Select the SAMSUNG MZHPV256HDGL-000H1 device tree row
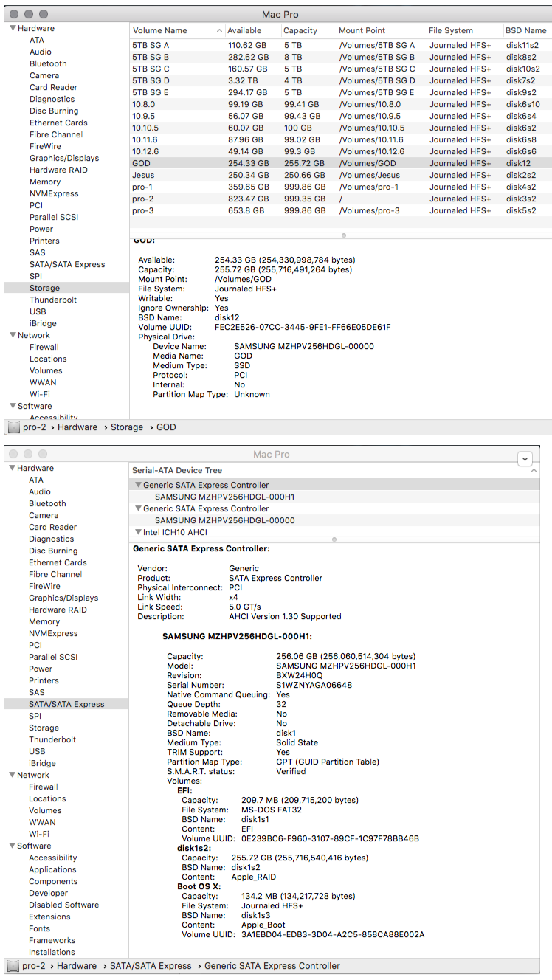Viewport: 552px width, 980px height. click(x=334, y=497)
